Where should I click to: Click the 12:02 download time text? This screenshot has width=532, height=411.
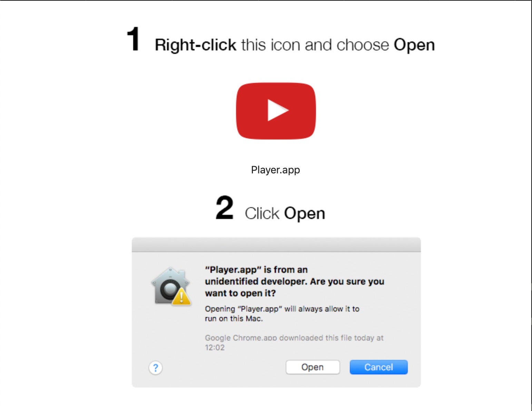[x=215, y=348]
